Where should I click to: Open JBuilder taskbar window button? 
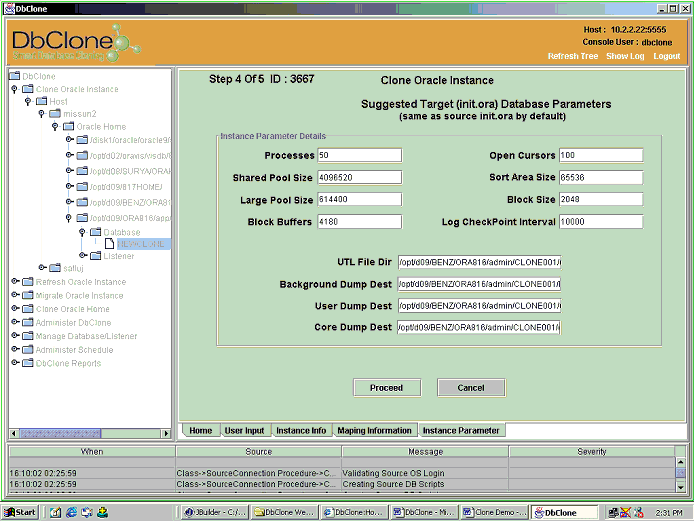(215, 513)
